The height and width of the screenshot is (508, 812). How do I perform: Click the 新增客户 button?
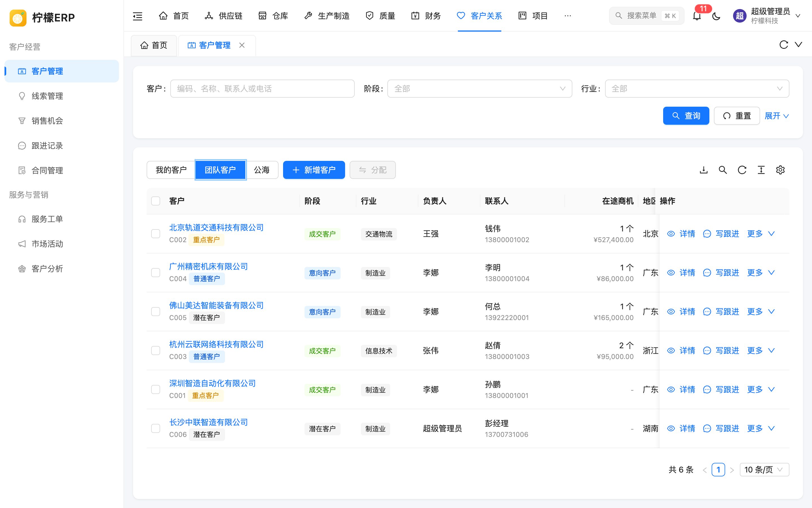point(314,170)
